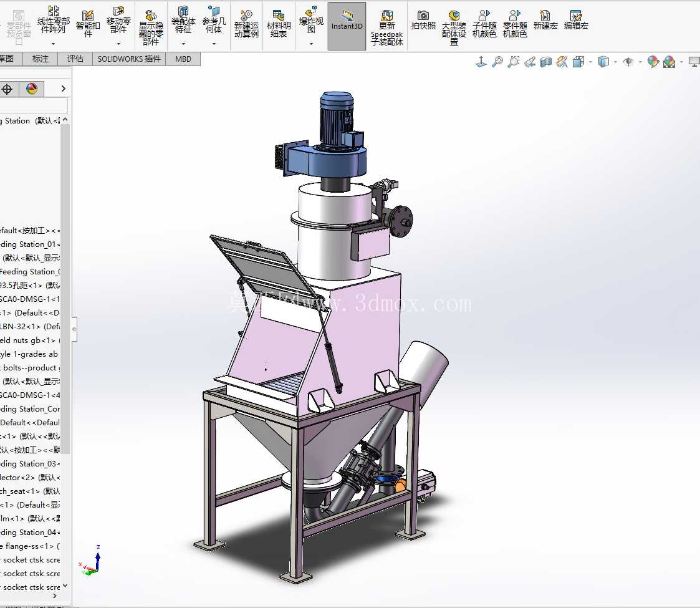Viewport: 700px width, 608px height.
Task: Click Edit Appearance color ball icon
Action: [x=653, y=62]
